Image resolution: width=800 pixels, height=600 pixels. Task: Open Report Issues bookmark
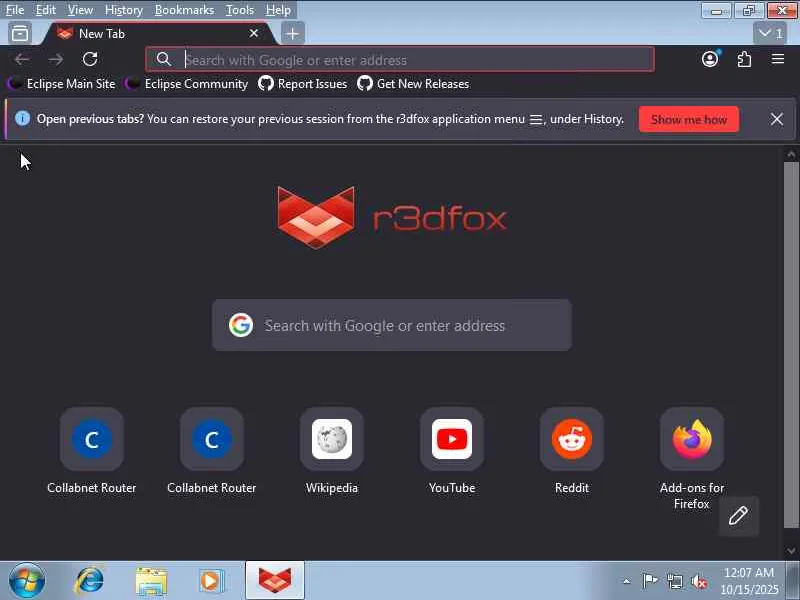[303, 84]
